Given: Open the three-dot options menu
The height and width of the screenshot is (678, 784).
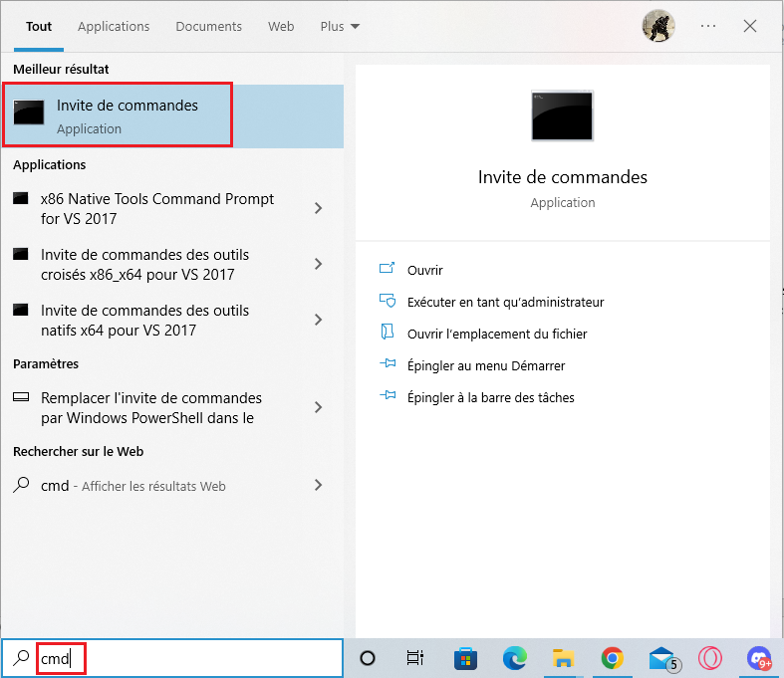Looking at the screenshot, I should pos(708,26).
